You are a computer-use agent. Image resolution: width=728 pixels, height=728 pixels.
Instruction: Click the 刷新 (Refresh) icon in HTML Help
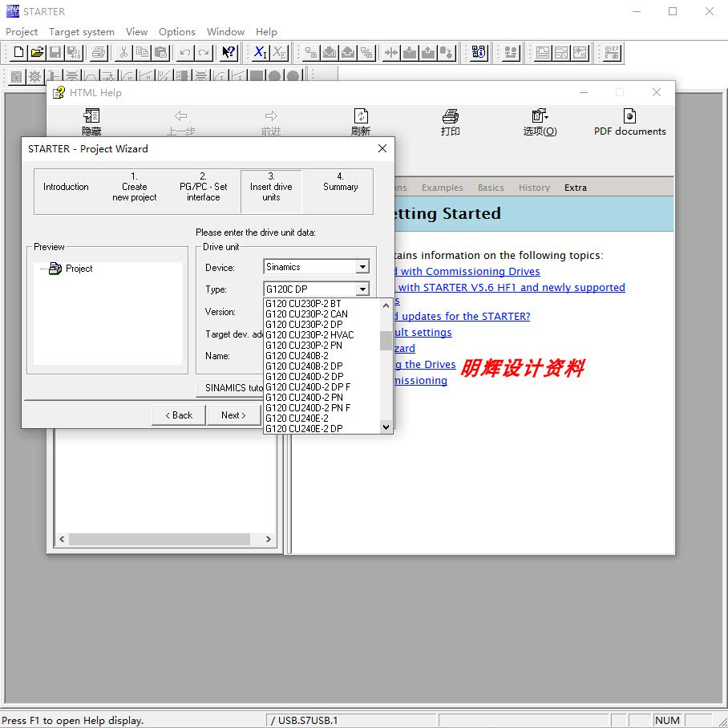[361, 122]
